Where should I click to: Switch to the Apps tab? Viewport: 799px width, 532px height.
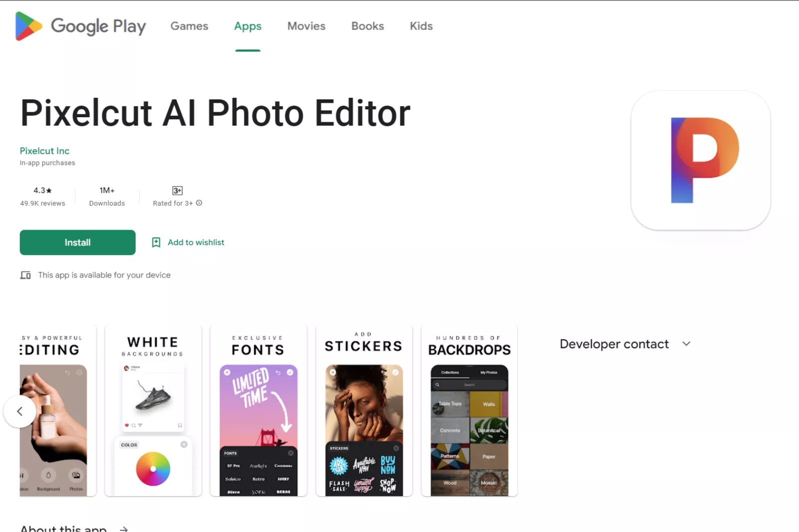tap(248, 26)
